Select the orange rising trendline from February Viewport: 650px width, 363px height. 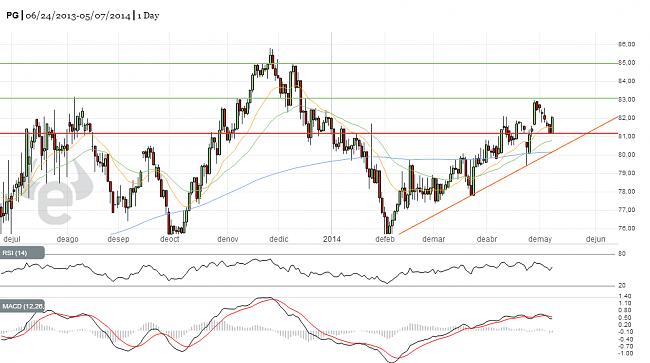click(508, 175)
